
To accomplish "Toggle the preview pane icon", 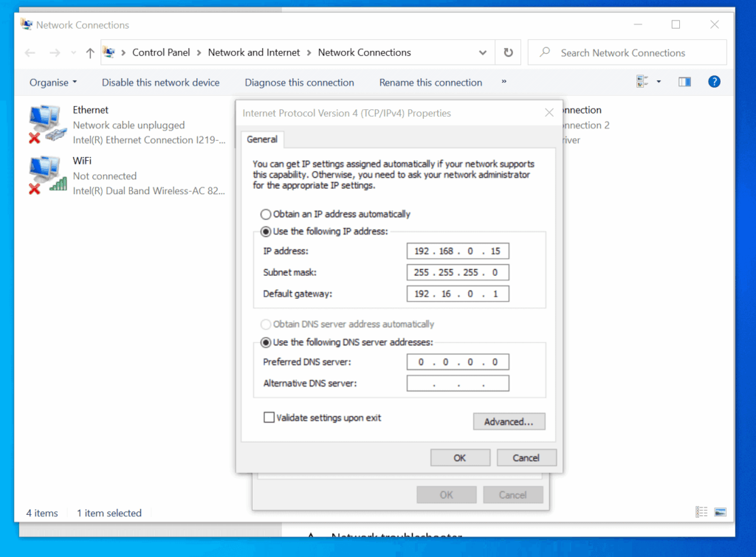I will [x=684, y=82].
